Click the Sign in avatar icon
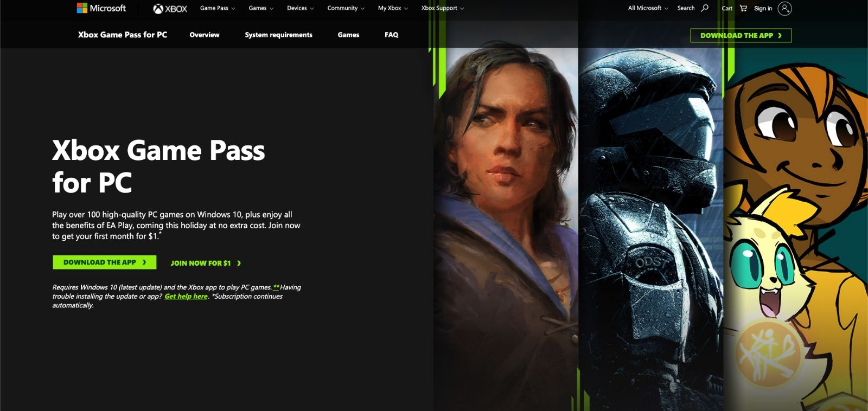The image size is (868, 411). click(784, 8)
